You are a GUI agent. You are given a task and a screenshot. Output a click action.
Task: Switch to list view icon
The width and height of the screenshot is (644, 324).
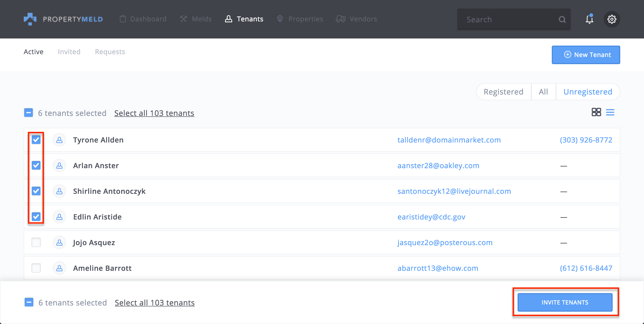point(610,112)
